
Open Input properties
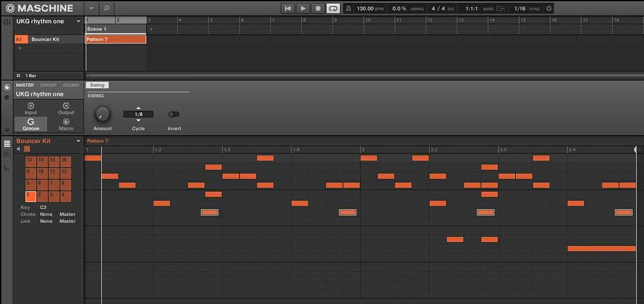click(31, 109)
